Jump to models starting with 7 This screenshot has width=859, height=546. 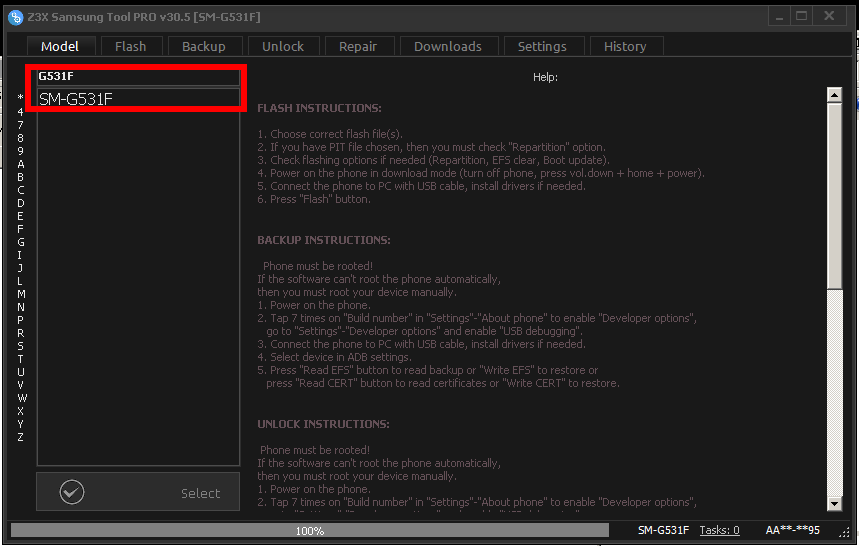point(20,125)
